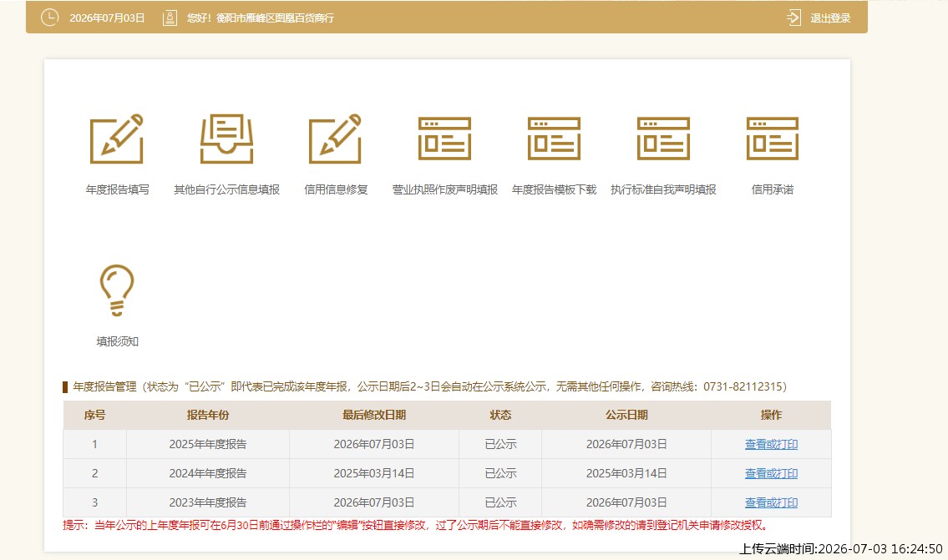This screenshot has width=948, height=560.
Task: Click the 营业执照作废声明填报 label
Action: point(445,189)
